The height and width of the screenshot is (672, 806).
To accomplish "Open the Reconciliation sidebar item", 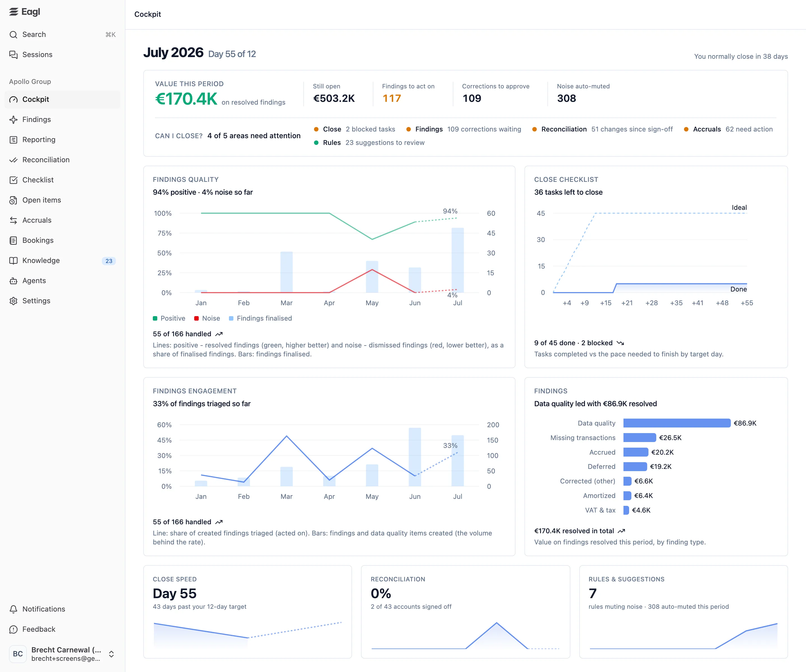I will click(x=63, y=160).
